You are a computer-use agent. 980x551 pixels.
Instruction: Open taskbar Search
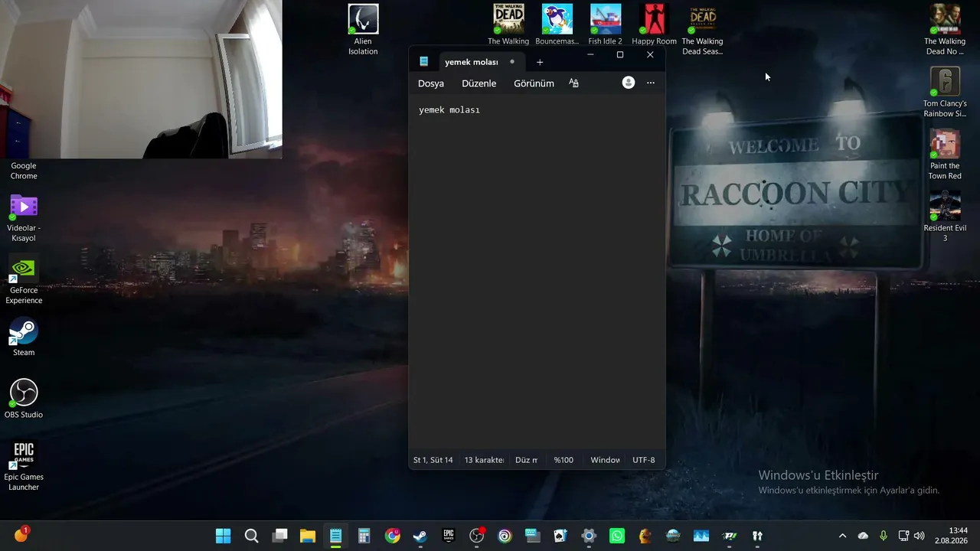pyautogui.click(x=251, y=536)
